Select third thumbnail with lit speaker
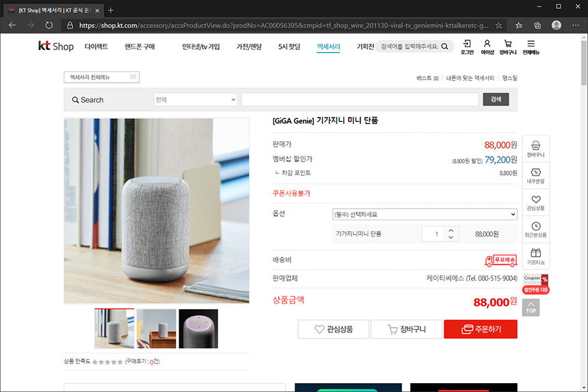588x392 pixels. click(198, 328)
